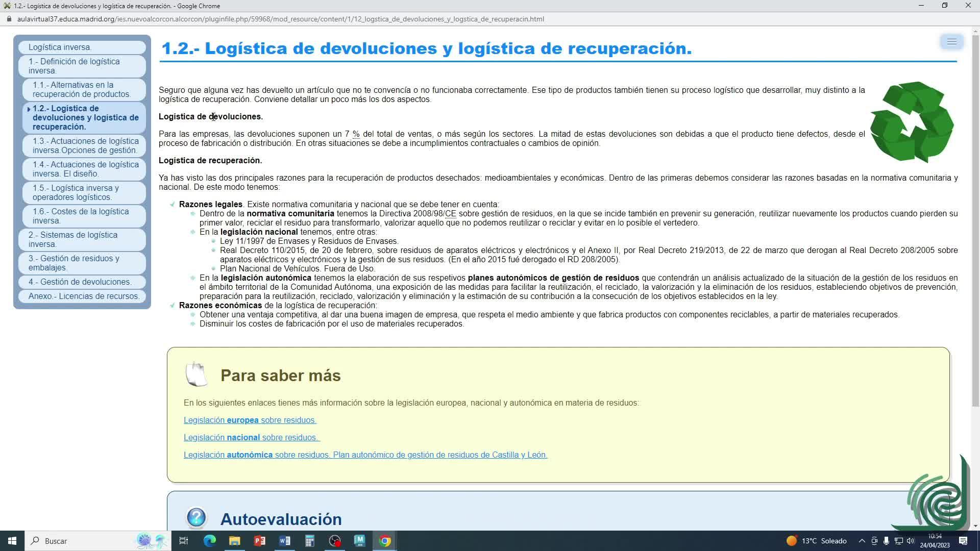Open File Explorer from the taskbar
The image size is (980, 551).
point(234,541)
